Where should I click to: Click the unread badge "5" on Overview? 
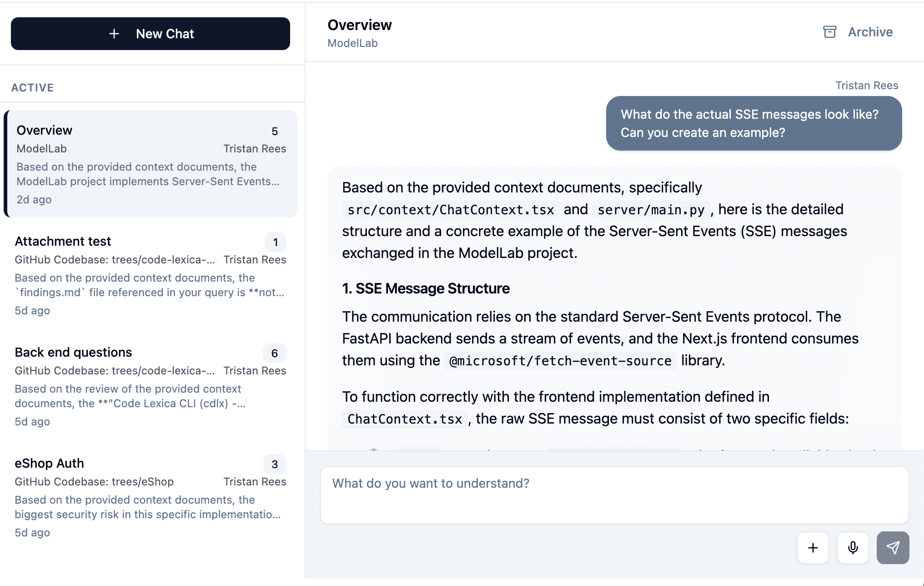(x=275, y=131)
